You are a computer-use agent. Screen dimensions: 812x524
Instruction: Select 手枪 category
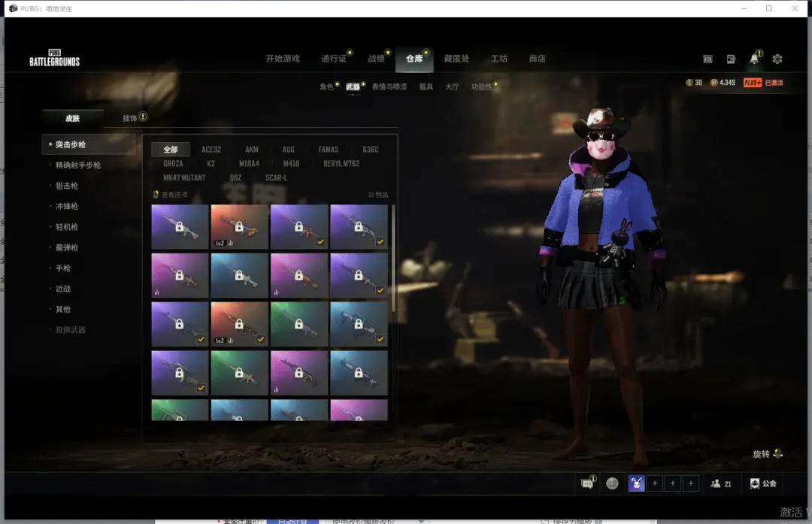(x=63, y=268)
